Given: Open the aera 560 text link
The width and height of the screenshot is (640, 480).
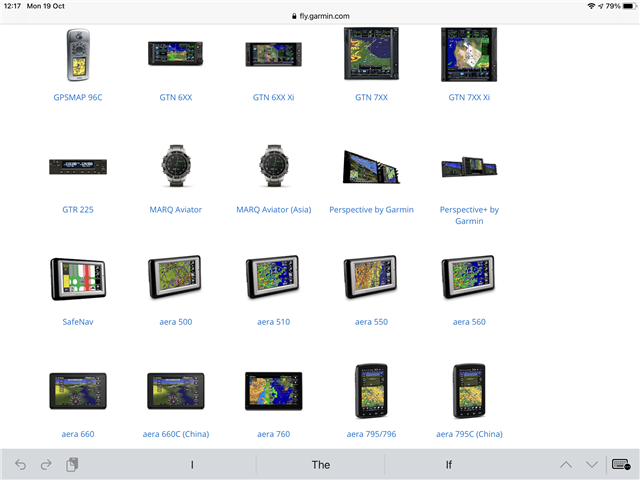Looking at the screenshot, I should click(x=469, y=322).
